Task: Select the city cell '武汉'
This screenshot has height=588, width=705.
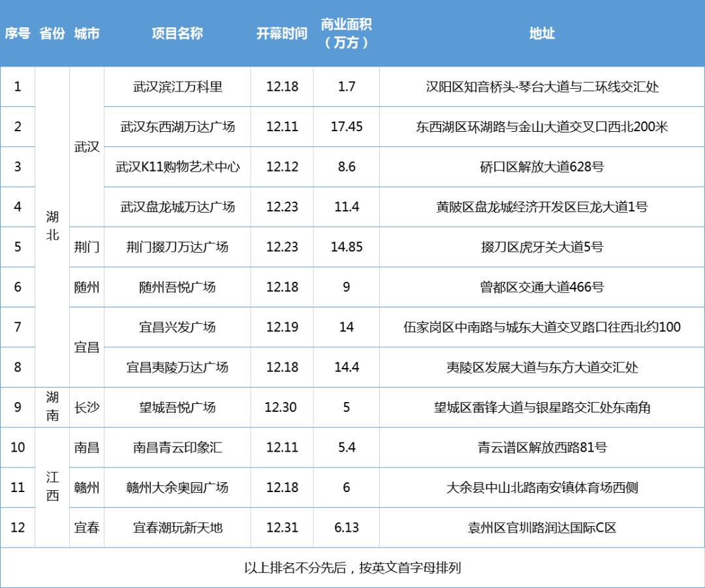Action: point(87,147)
